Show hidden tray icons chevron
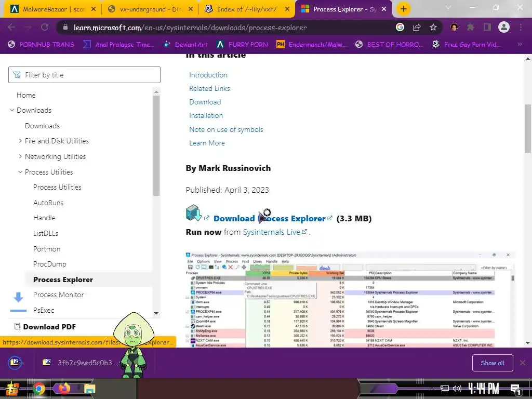 432,389
